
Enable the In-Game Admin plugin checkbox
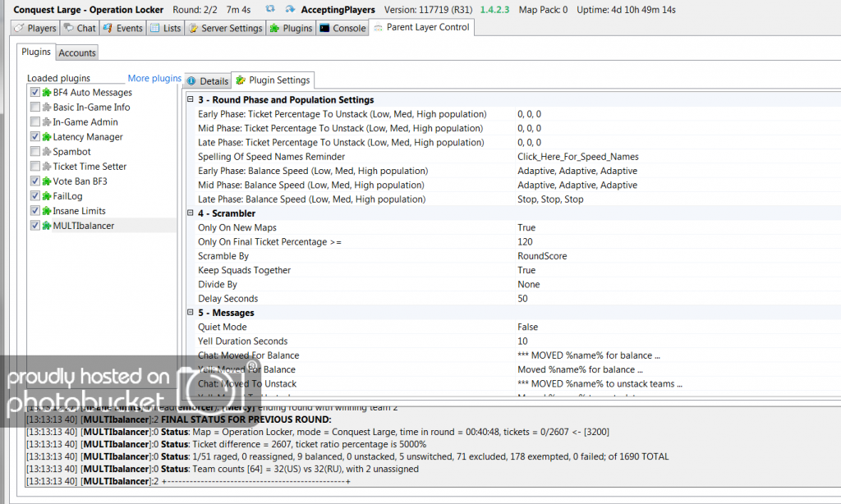[x=34, y=122]
